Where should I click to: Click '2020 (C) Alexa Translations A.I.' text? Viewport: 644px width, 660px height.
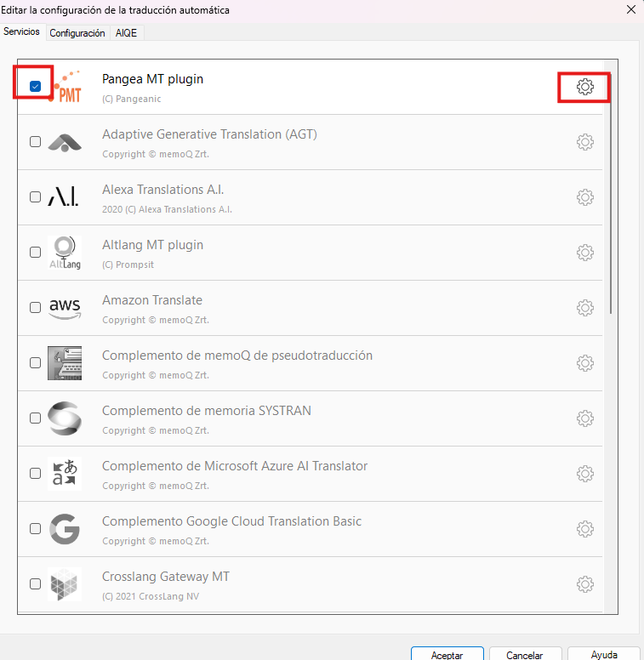[167, 209]
